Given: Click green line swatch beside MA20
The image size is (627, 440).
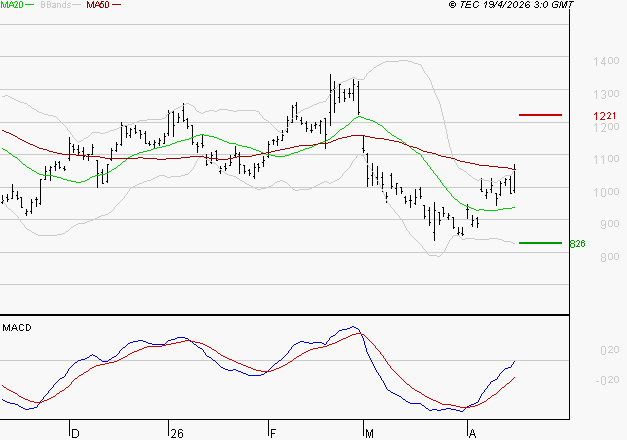Looking at the screenshot, I should [32, 6].
